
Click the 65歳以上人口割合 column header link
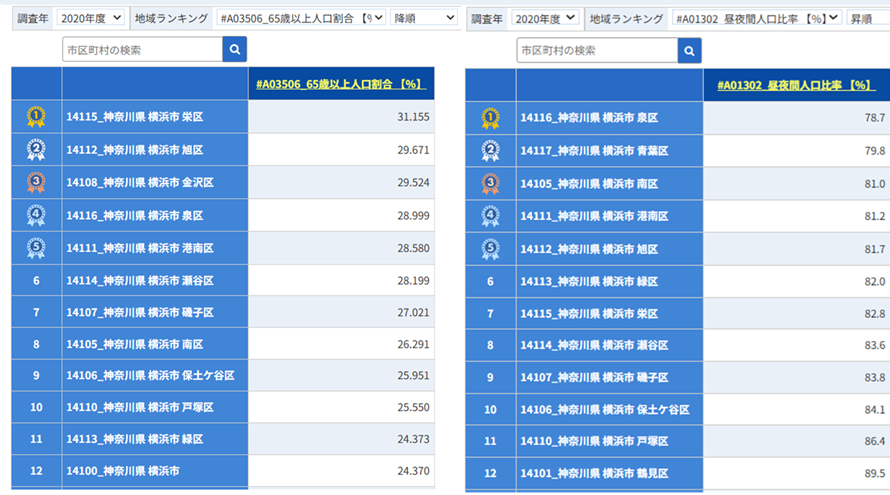click(x=341, y=85)
